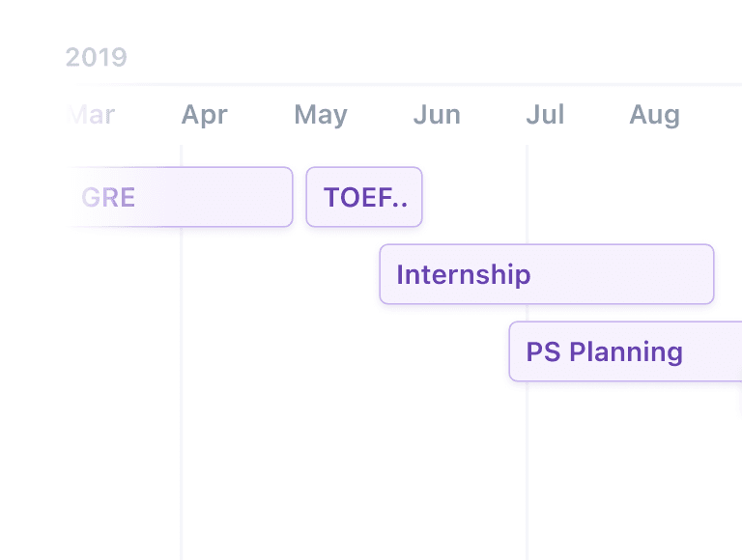Click the Apr month header
Viewport: 742px width, 560px height.
[x=205, y=115]
